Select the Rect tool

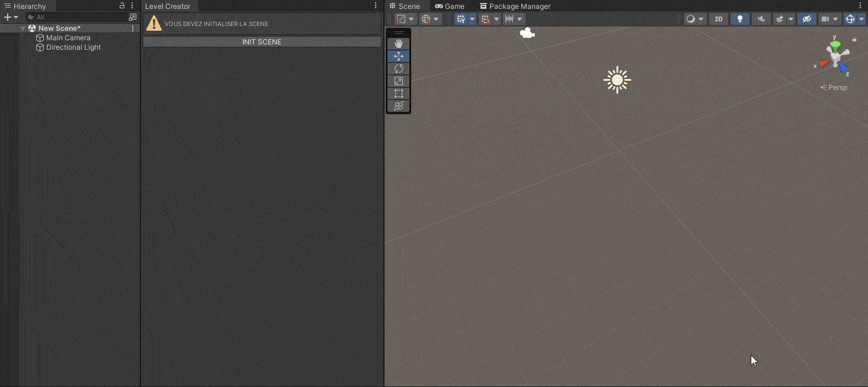398,93
